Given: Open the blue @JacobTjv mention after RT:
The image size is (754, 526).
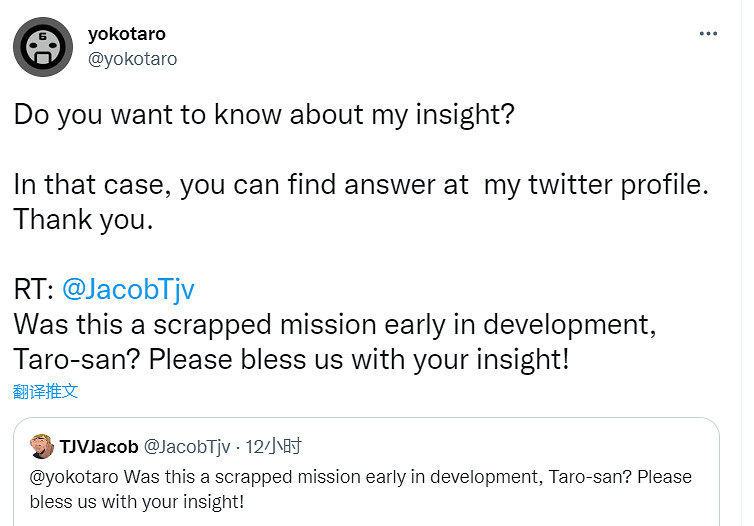Looking at the screenshot, I should click(x=128, y=290).
